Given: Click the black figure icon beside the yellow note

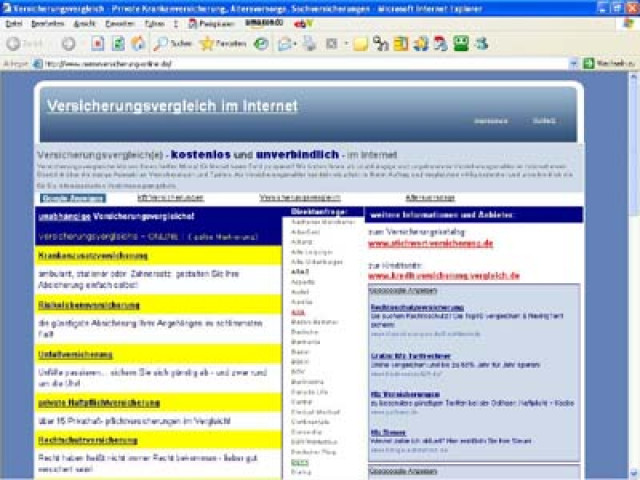Looking at the screenshot, I should tap(380, 44).
